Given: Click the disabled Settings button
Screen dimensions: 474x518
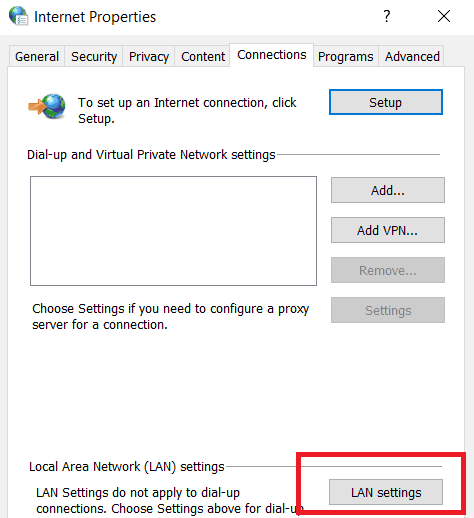Looking at the screenshot, I should point(388,310).
